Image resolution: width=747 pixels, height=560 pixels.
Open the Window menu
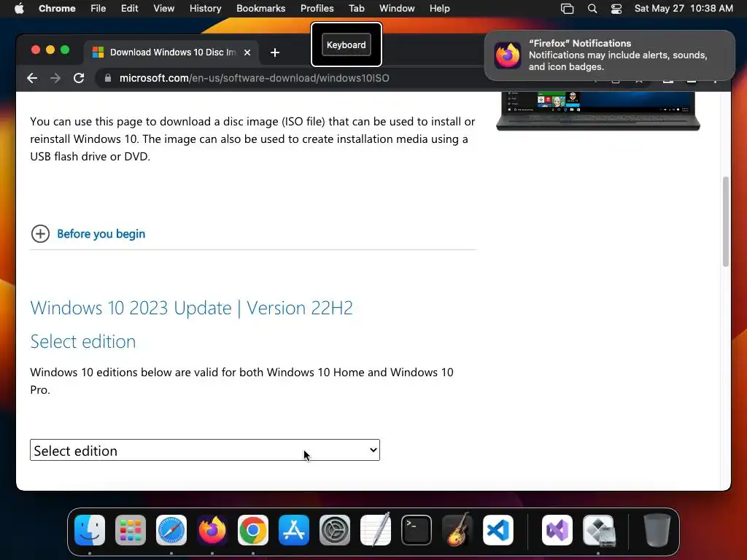point(397,9)
